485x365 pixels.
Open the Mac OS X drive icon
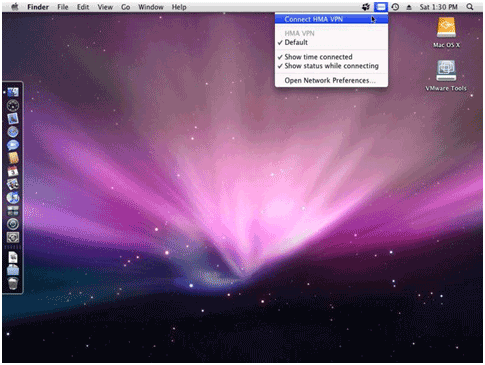[x=446, y=33]
